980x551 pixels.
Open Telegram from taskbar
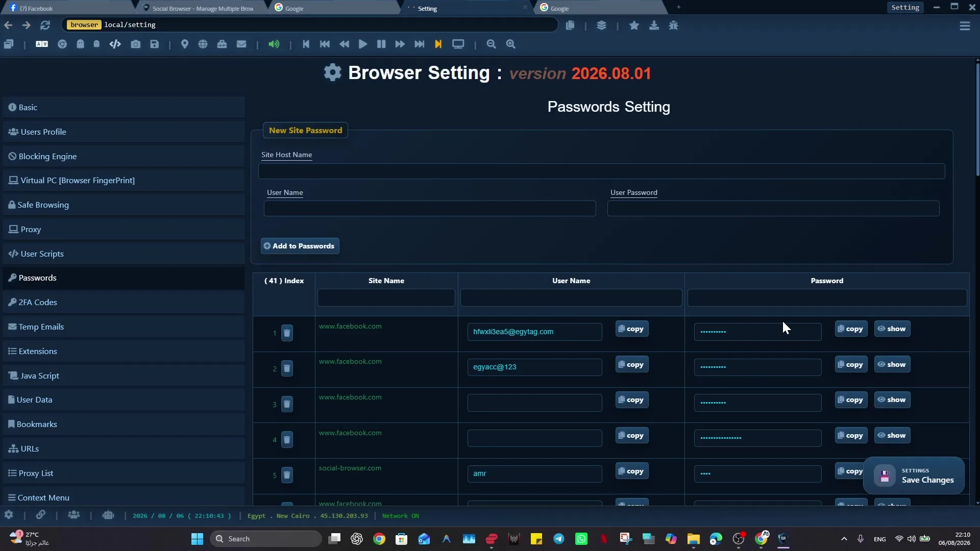559,539
